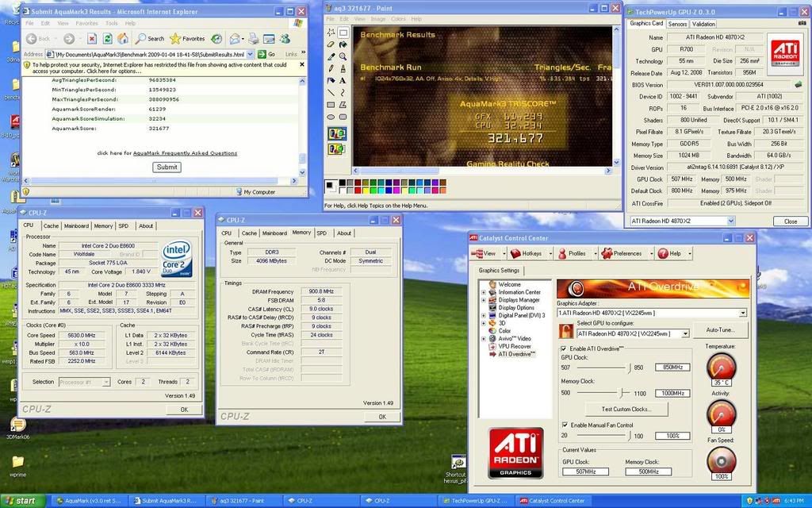Pick the Text tool in Paint
The image size is (812, 508).
point(343,80)
